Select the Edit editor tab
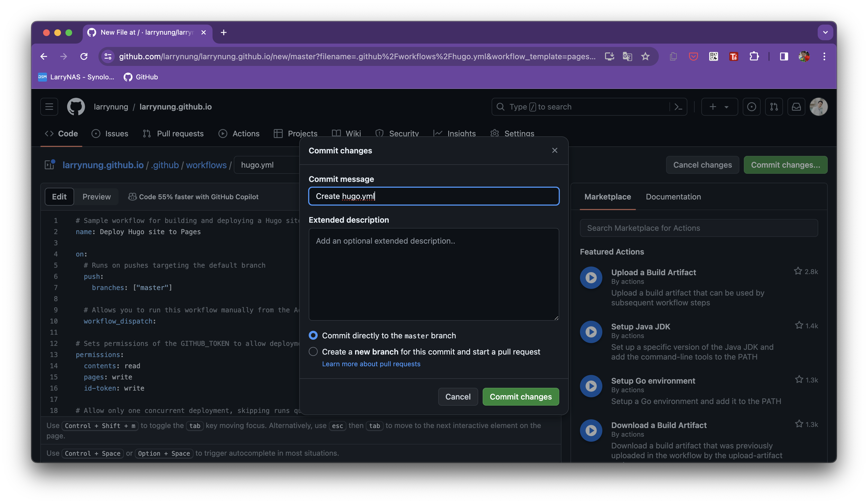 (59, 196)
